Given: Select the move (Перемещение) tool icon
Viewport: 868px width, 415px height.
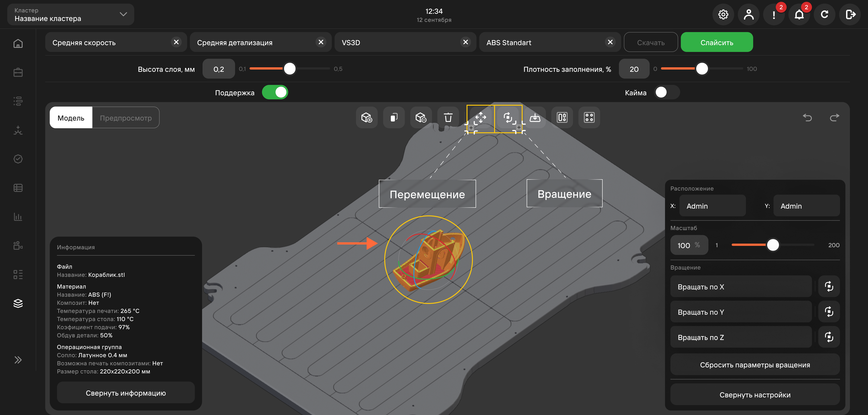Looking at the screenshot, I should click(481, 117).
